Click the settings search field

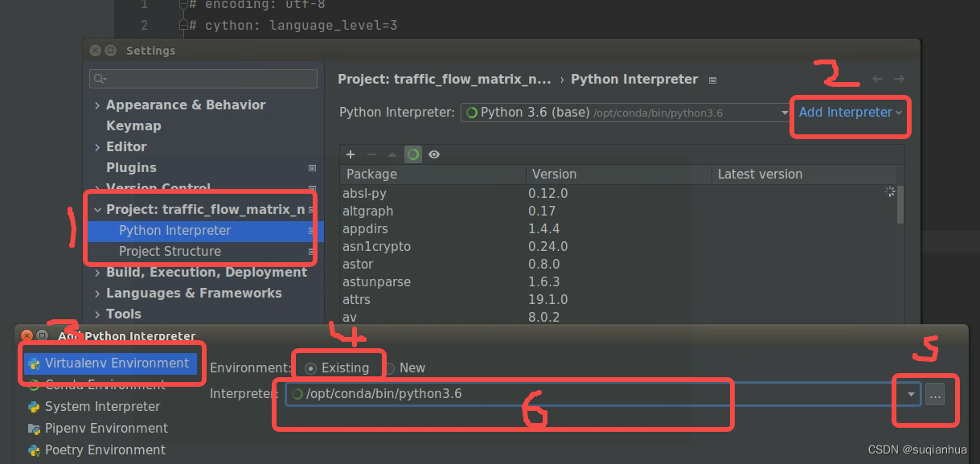(203, 79)
